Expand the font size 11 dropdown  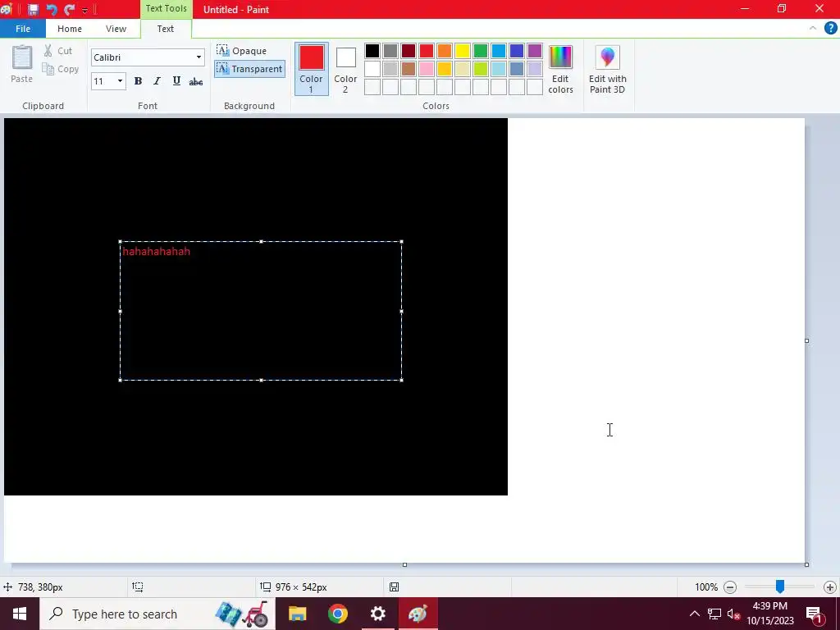(x=120, y=81)
